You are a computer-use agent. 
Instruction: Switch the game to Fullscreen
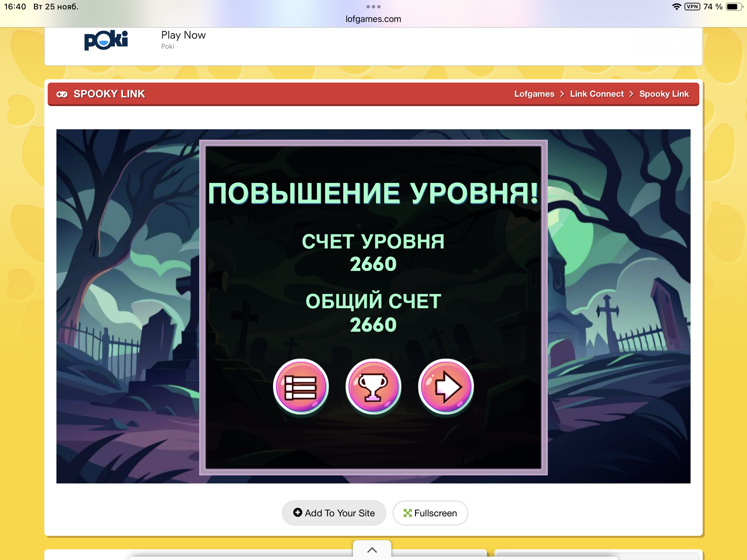[430, 513]
